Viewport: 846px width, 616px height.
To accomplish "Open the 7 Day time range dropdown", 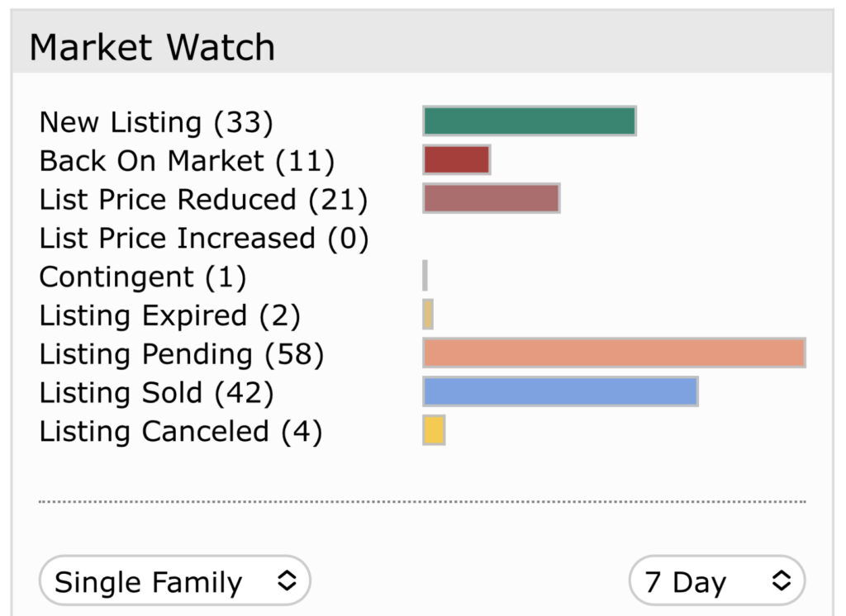I will (x=717, y=581).
